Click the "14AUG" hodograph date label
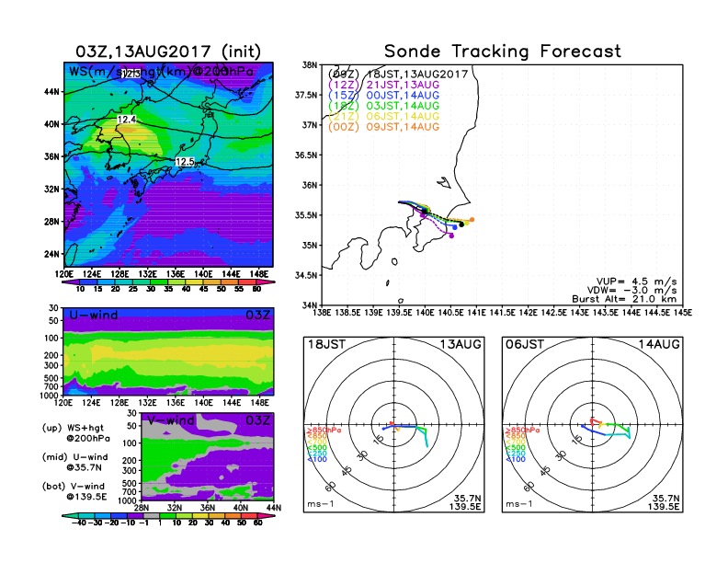 click(659, 345)
